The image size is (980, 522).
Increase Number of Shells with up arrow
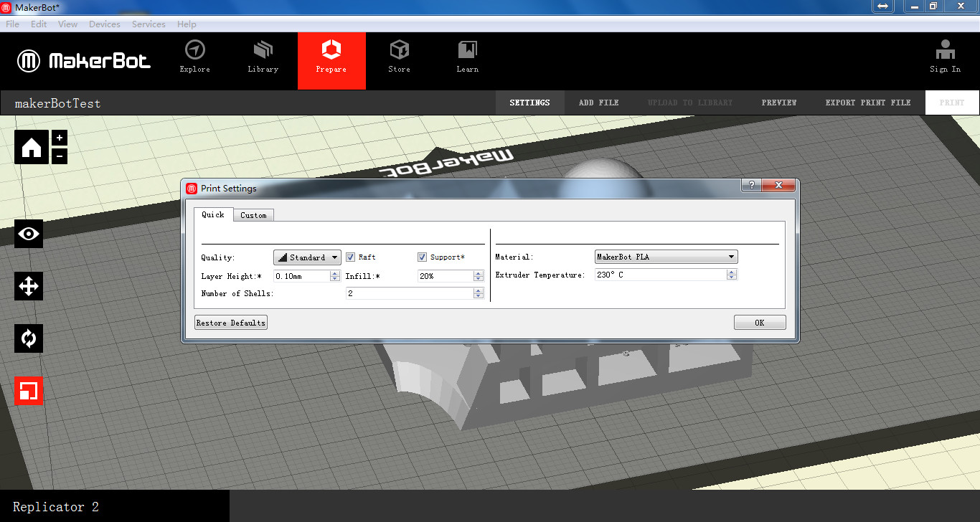click(x=479, y=290)
